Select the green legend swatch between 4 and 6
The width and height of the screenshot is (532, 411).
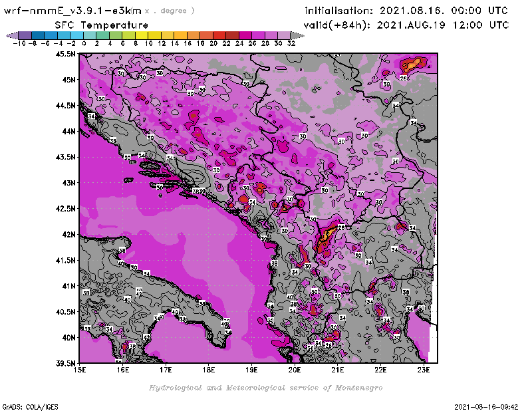coord(115,35)
